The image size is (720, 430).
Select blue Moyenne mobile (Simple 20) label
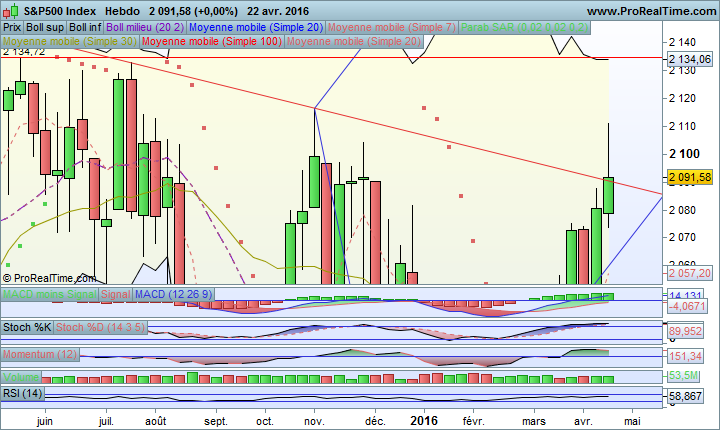(x=256, y=28)
